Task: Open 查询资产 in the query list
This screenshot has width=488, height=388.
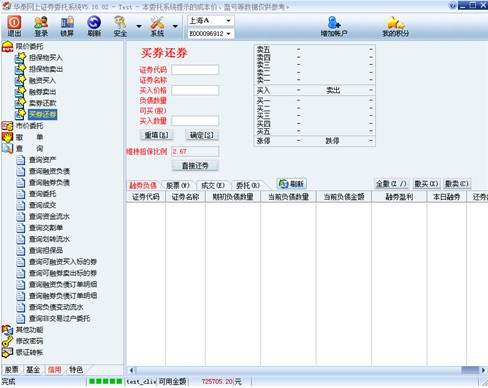Action: click(x=42, y=160)
